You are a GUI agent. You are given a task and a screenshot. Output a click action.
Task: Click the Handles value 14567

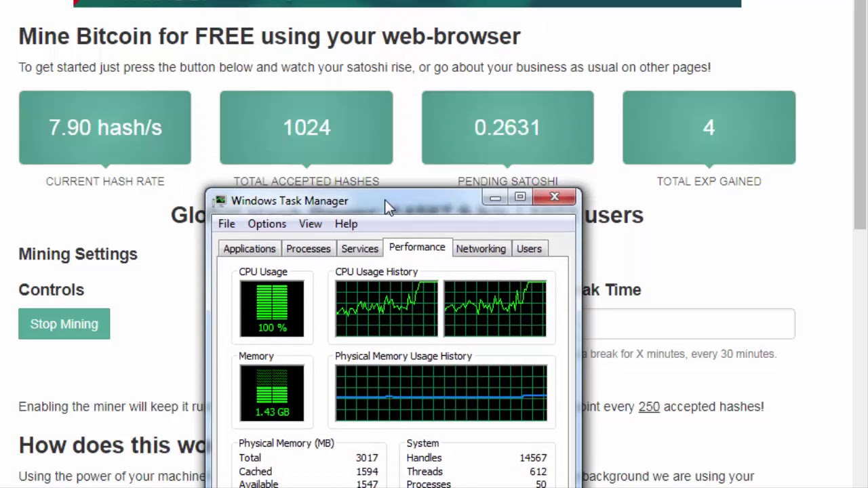(x=533, y=458)
